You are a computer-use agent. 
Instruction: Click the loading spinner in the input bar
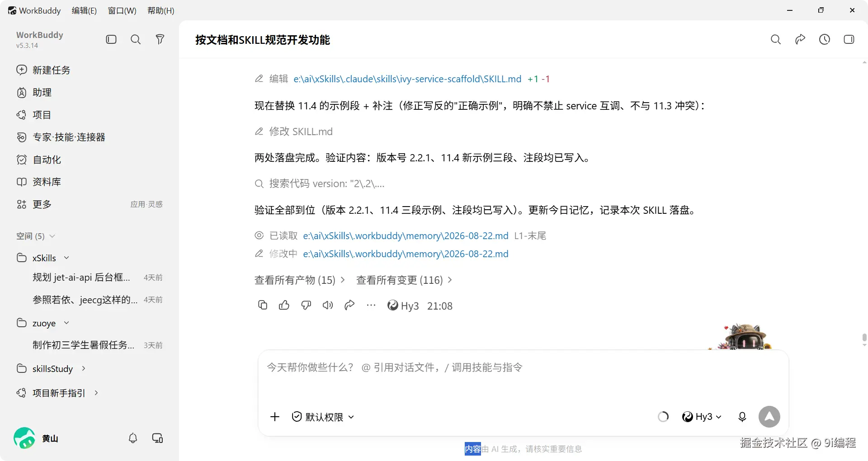(663, 417)
